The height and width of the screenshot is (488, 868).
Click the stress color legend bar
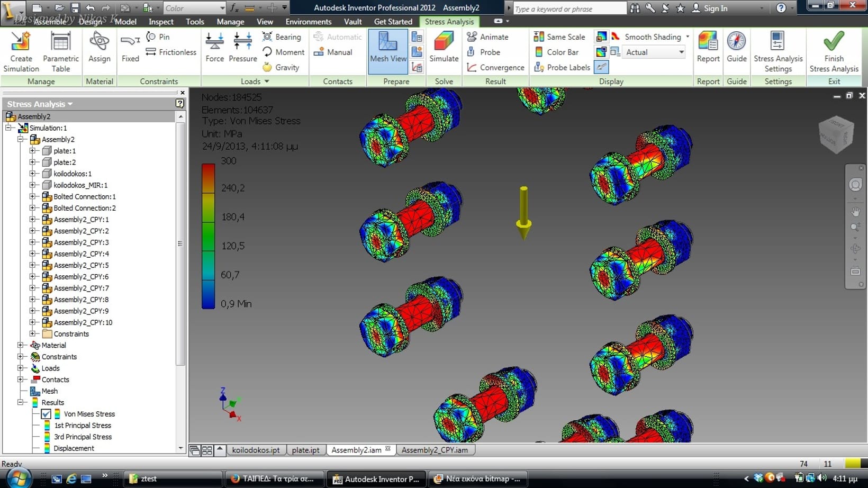tap(208, 236)
